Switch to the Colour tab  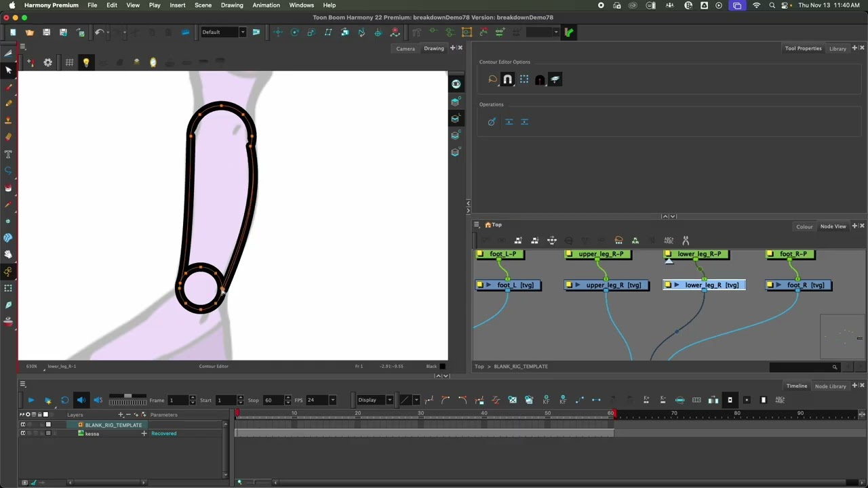click(x=804, y=226)
